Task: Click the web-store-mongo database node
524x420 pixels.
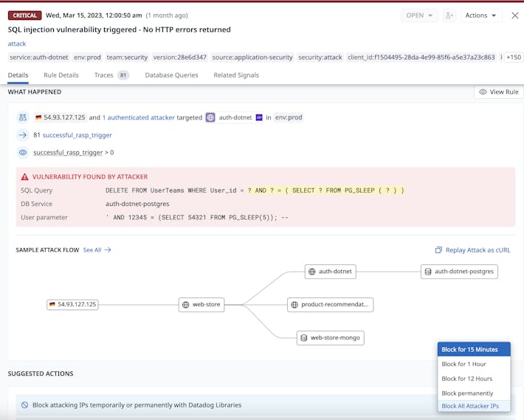Action: (330, 338)
